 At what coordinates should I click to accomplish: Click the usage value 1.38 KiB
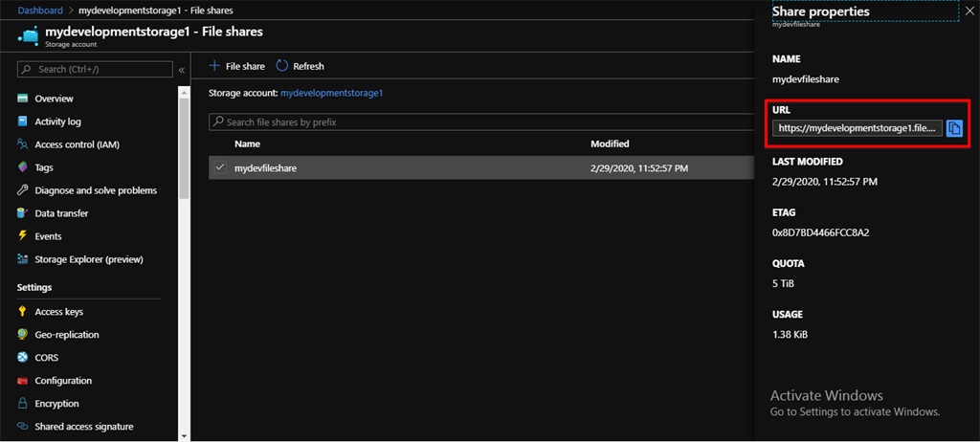pos(790,335)
